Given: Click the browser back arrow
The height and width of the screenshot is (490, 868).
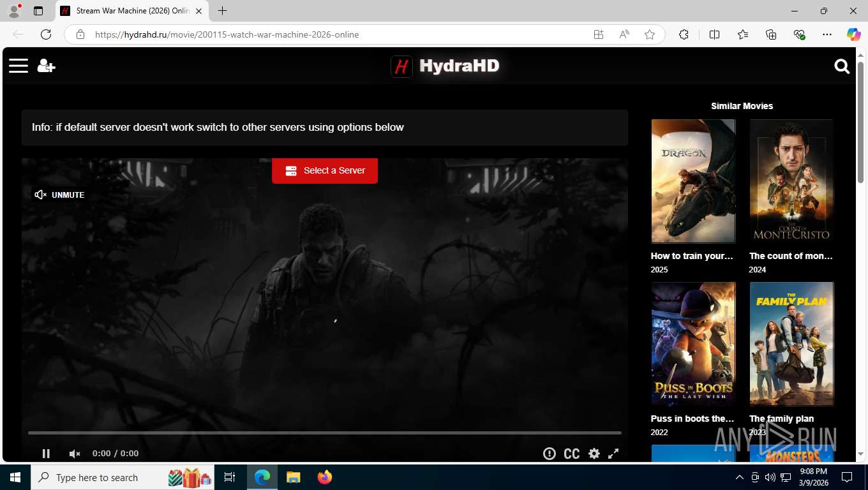Looking at the screenshot, I should 18,34.
